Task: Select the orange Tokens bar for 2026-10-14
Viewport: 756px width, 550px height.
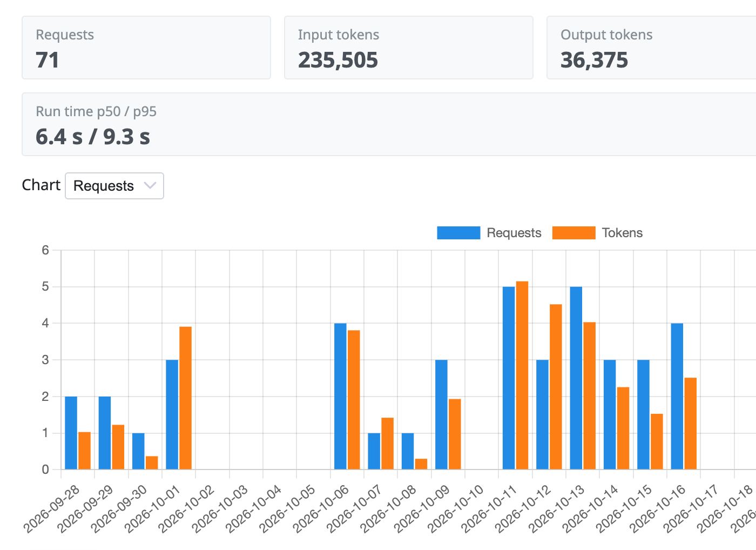Action: (x=623, y=428)
